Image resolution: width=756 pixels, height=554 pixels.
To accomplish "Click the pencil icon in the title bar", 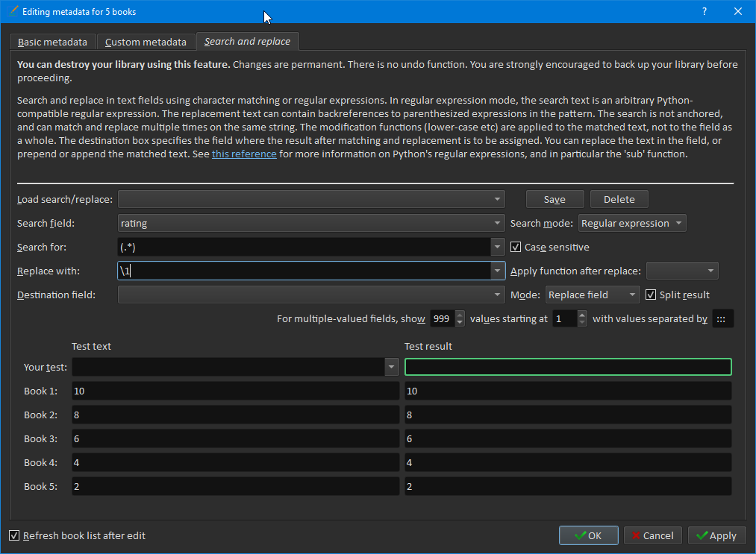I will pos(13,11).
